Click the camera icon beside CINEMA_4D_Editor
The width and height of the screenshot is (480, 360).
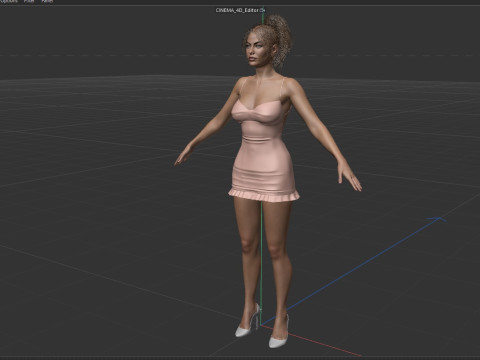[263, 10]
